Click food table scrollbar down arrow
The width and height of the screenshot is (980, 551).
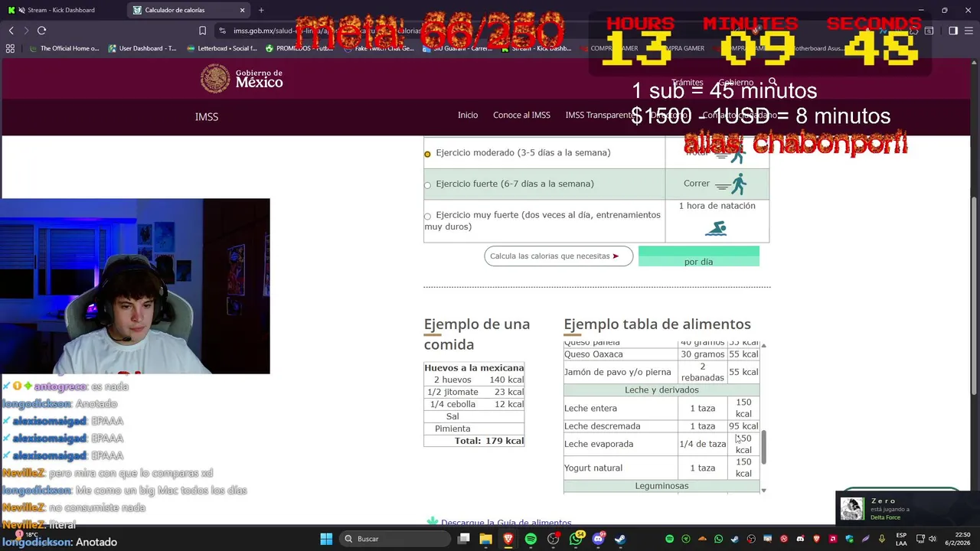point(763,490)
